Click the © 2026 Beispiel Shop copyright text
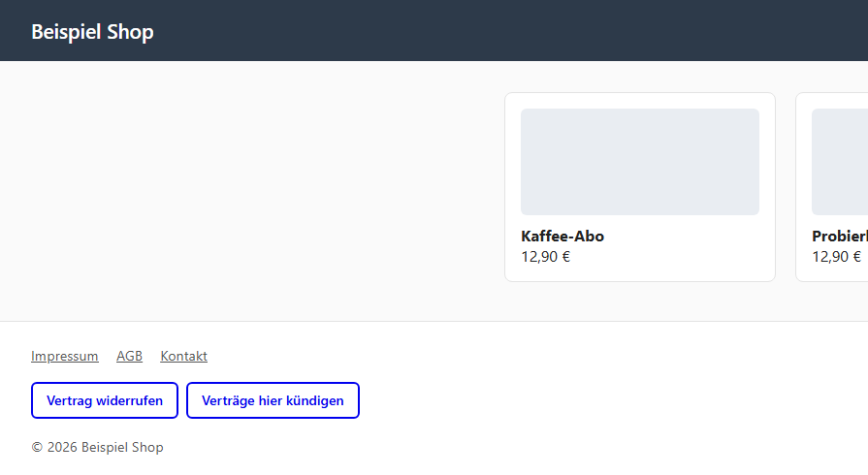This screenshot has width=868, height=475. [x=97, y=447]
